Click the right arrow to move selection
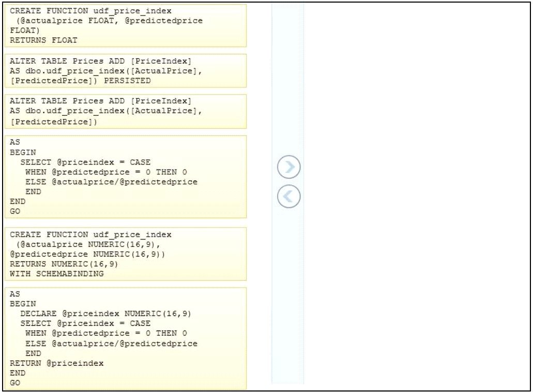Viewport: 533px width, 392px height. 288,167
